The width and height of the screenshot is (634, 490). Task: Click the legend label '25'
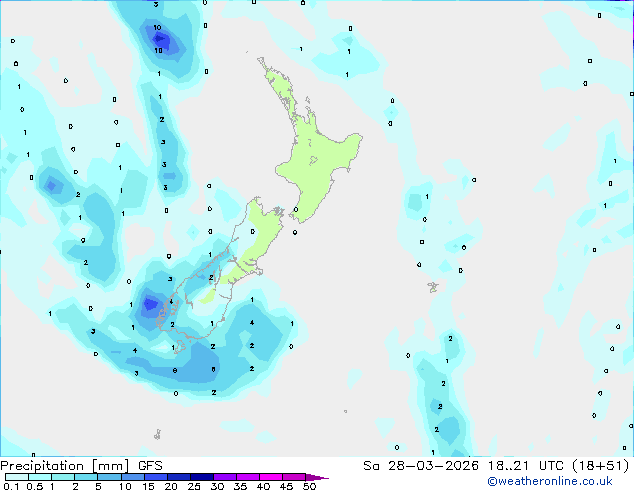tap(194, 486)
